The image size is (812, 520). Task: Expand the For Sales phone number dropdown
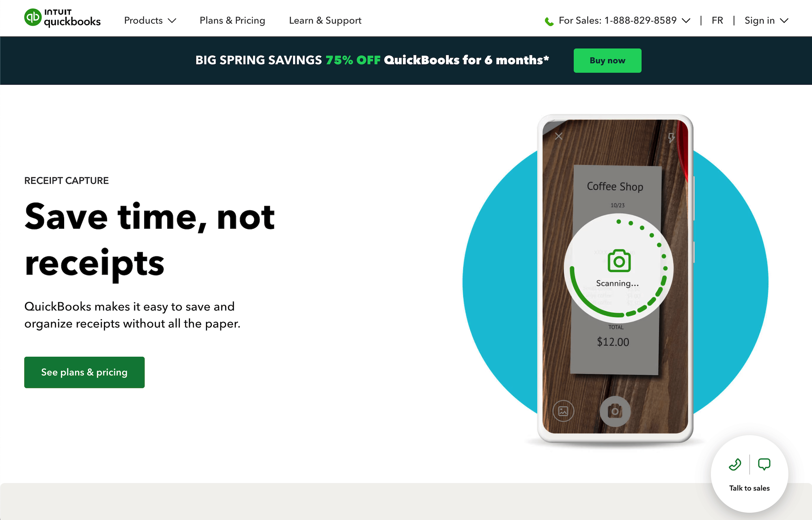point(686,21)
